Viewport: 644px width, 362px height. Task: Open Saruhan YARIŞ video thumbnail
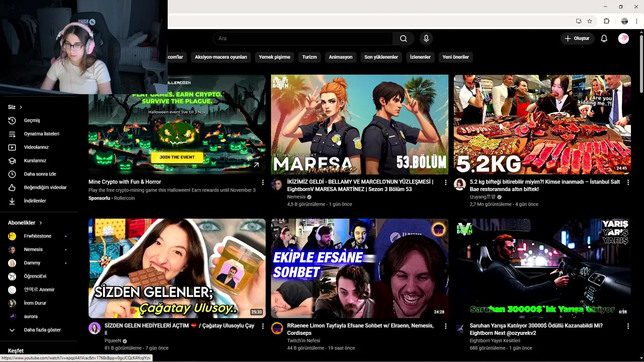point(542,268)
